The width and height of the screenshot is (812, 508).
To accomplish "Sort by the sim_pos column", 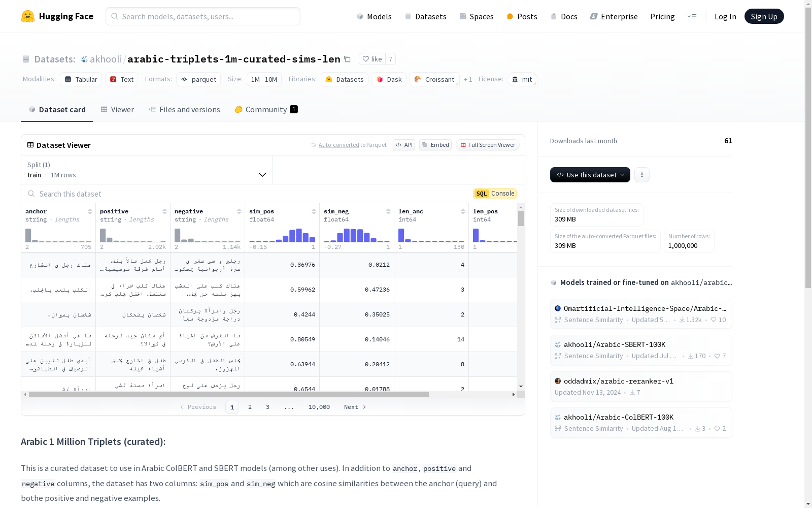I will tap(314, 211).
